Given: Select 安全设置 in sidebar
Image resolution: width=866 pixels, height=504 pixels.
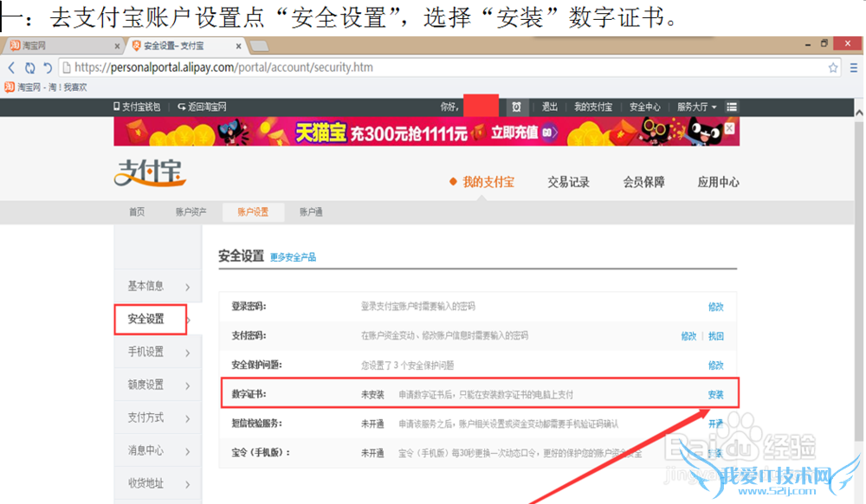Looking at the screenshot, I should pos(150,319).
